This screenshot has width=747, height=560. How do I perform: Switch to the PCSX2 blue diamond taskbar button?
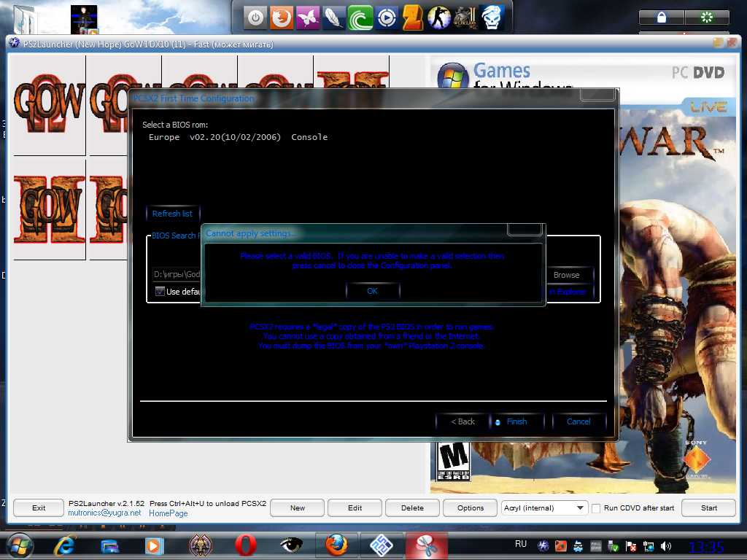click(381, 545)
